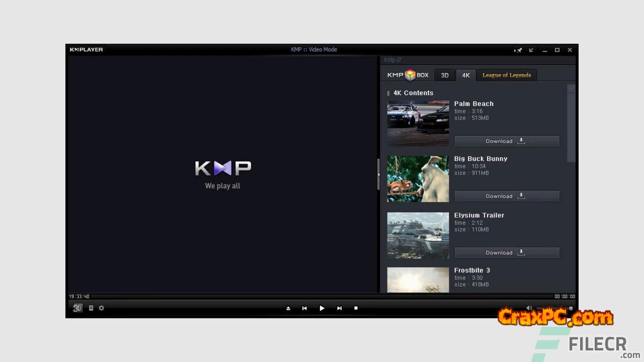Switch to compact mode arrow icon

(x=531, y=50)
